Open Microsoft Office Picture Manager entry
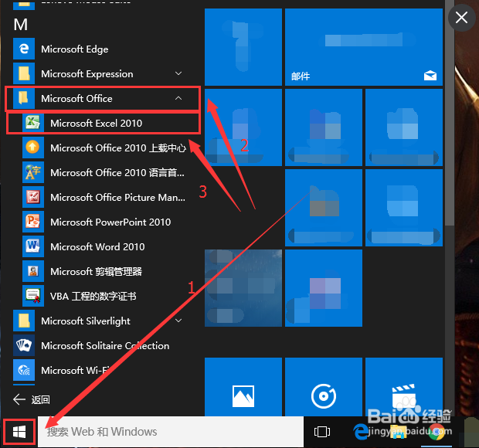Image resolution: width=479 pixels, height=448 pixels. [x=104, y=197]
